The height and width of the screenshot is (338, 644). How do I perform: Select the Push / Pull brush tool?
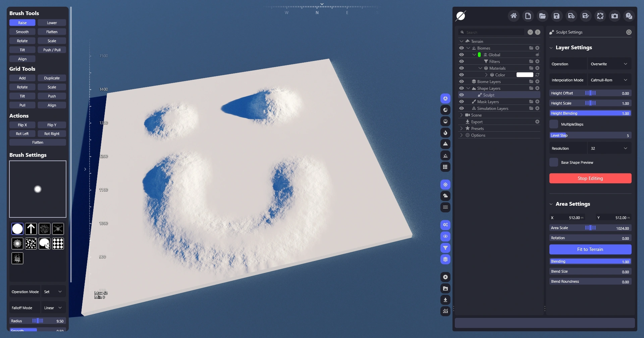click(x=52, y=50)
